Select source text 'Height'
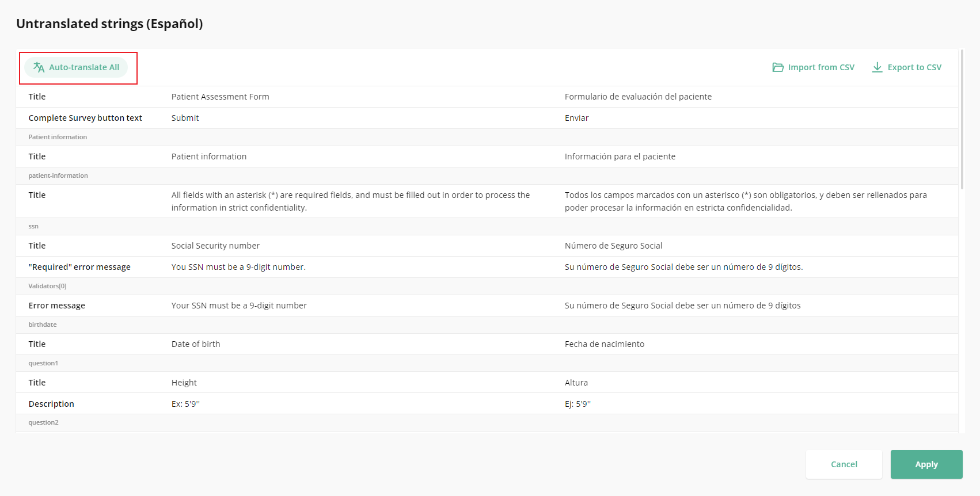The image size is (980, 496). [x=184, y=383]
